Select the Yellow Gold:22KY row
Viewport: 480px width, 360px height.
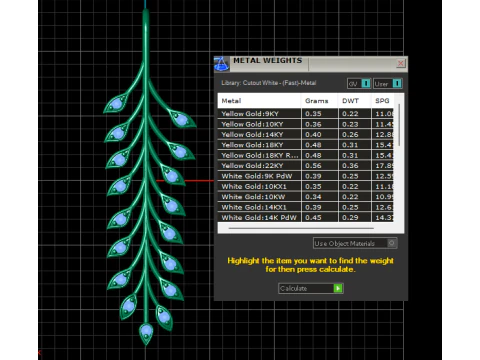point(306,166)
